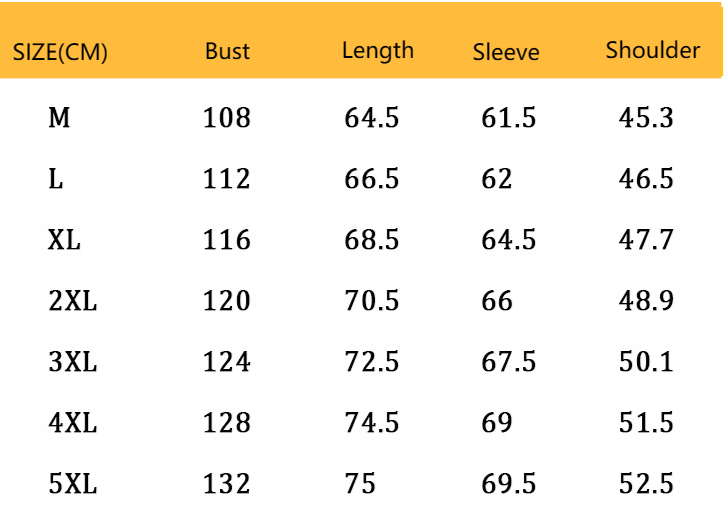
Task: Click the length value 74.5
Action: [x=371, y=424]
